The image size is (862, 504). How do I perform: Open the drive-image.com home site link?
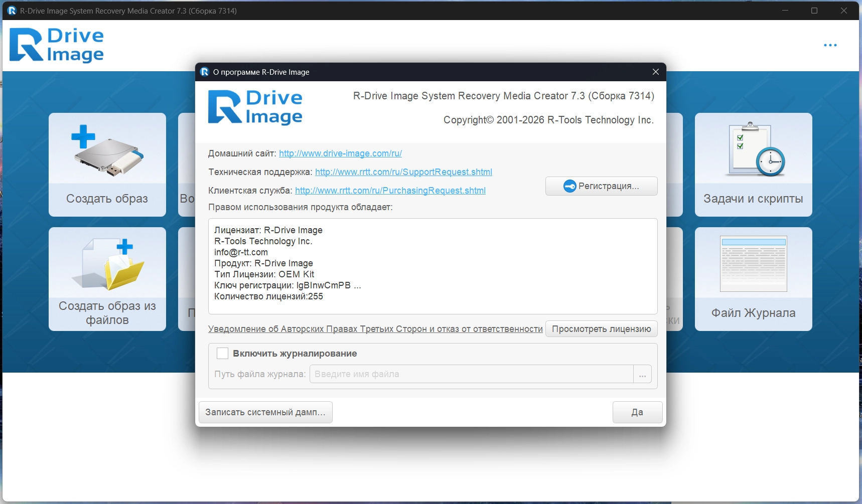[340, 153]
